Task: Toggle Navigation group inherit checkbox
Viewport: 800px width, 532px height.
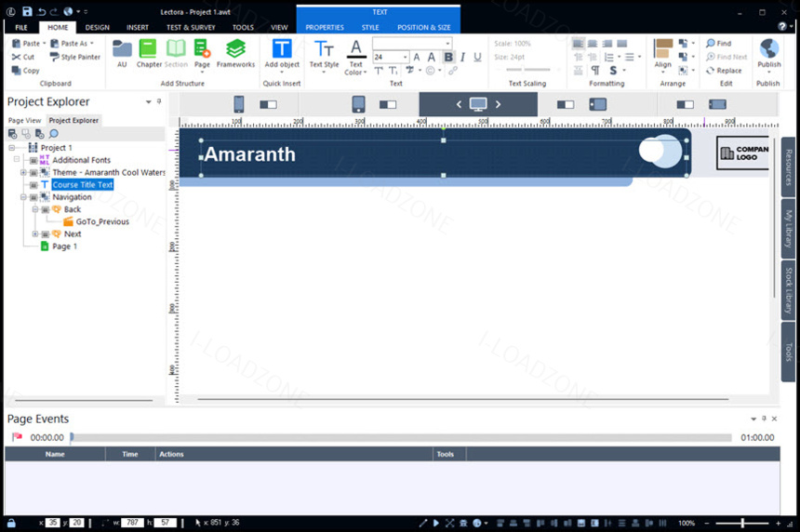Action: pyautogui.click(x=33, y=197)
